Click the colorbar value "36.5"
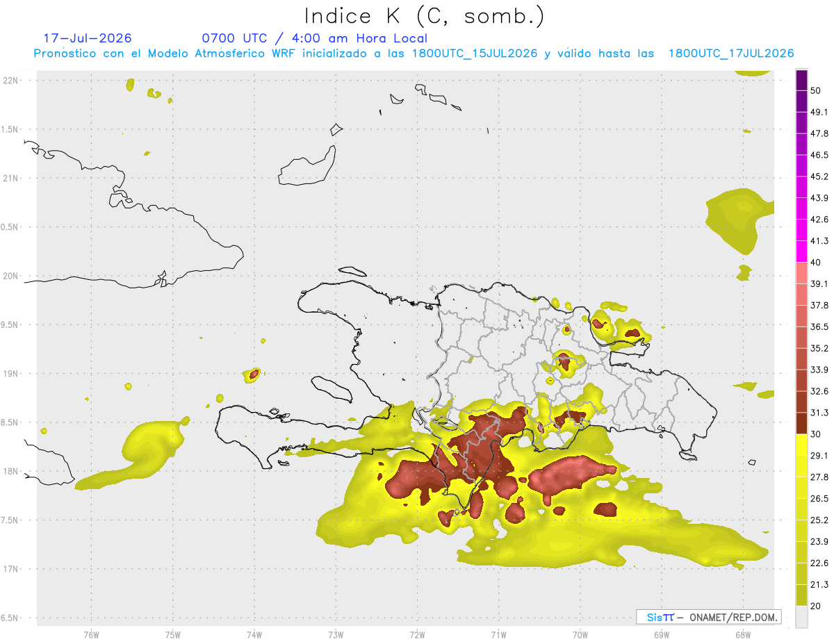Screen dimensions: 834x644 click(x=819, y=327)
